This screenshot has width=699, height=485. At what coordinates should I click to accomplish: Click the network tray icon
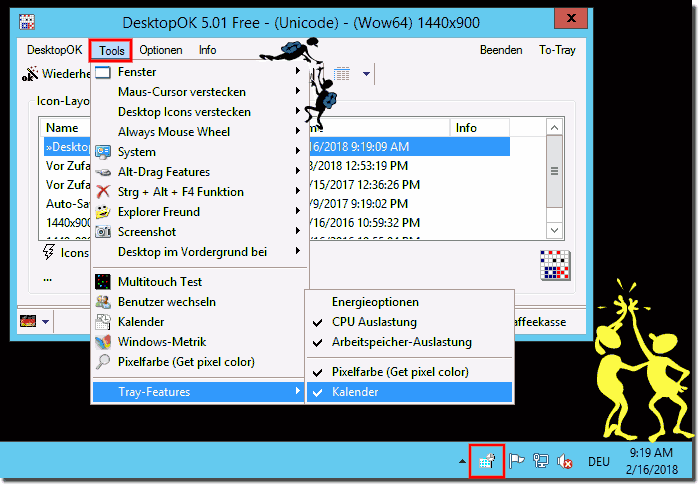[541, 461]
